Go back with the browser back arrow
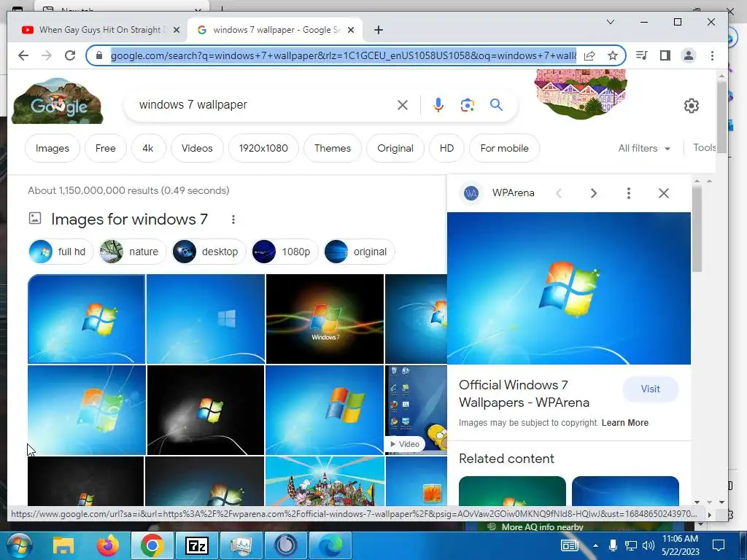The height and width of the screenshot is (560, 747). [x=23, y=55]
